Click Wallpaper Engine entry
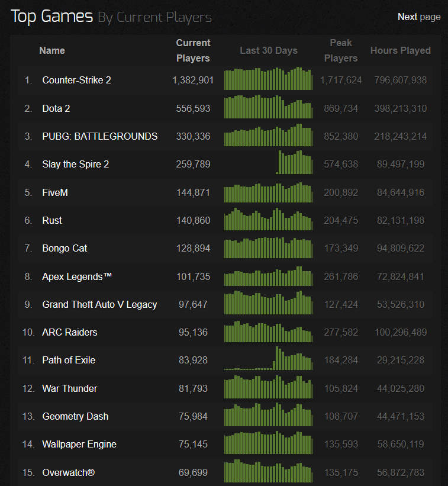 coord(79,444)
